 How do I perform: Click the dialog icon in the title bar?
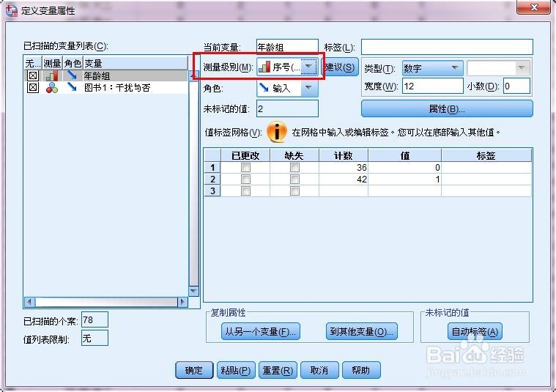(11, 10)
